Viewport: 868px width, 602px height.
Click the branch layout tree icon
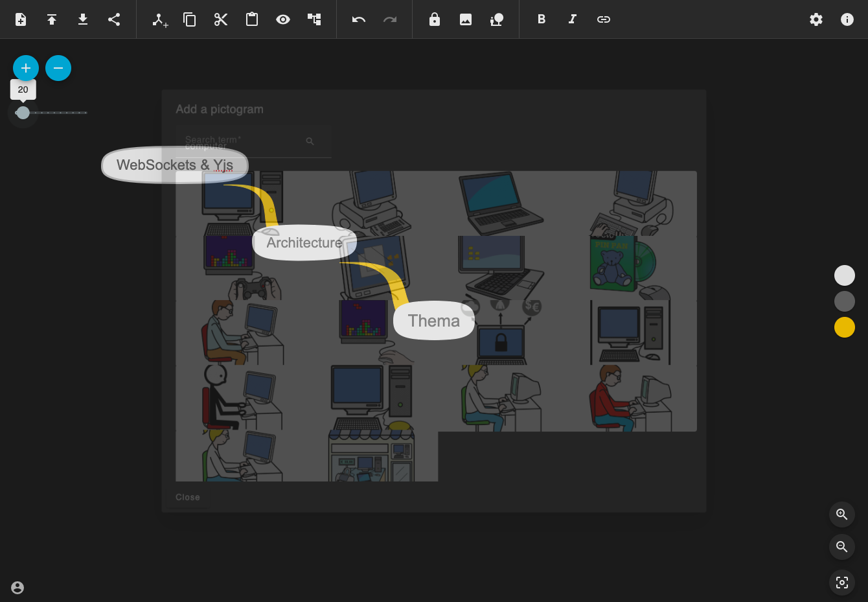tap(314, 19)
